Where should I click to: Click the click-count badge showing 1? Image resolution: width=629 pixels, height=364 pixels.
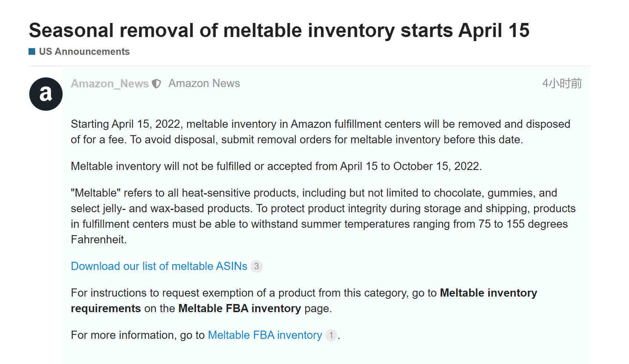[x=331, y=335]
